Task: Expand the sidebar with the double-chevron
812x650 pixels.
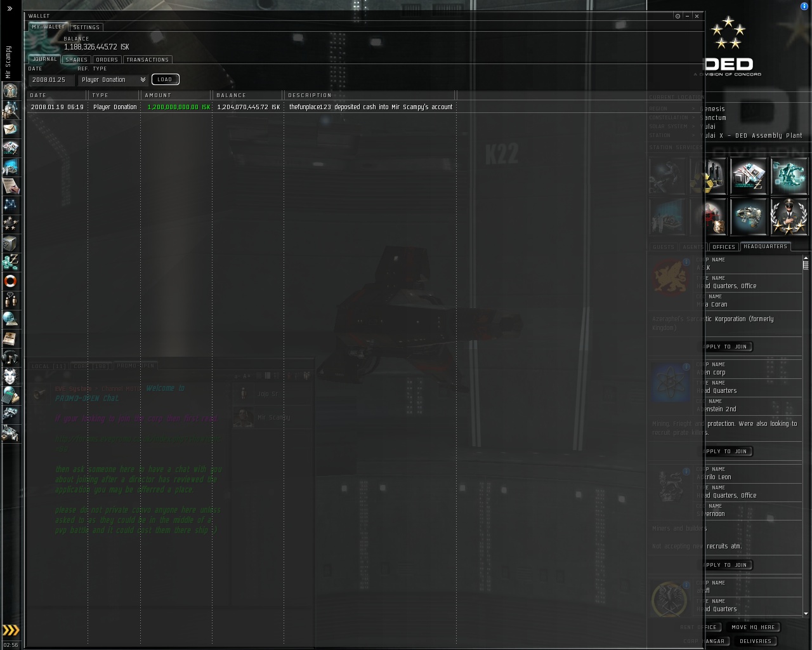Action: pos(10,8)
